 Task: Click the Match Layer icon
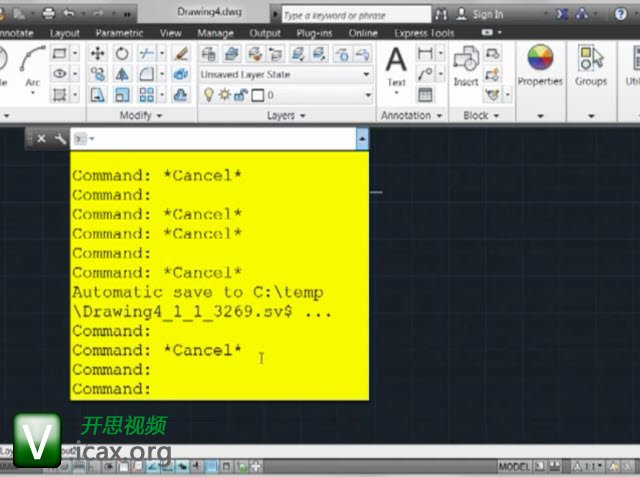pyautogui.click(x=255, y=54)
